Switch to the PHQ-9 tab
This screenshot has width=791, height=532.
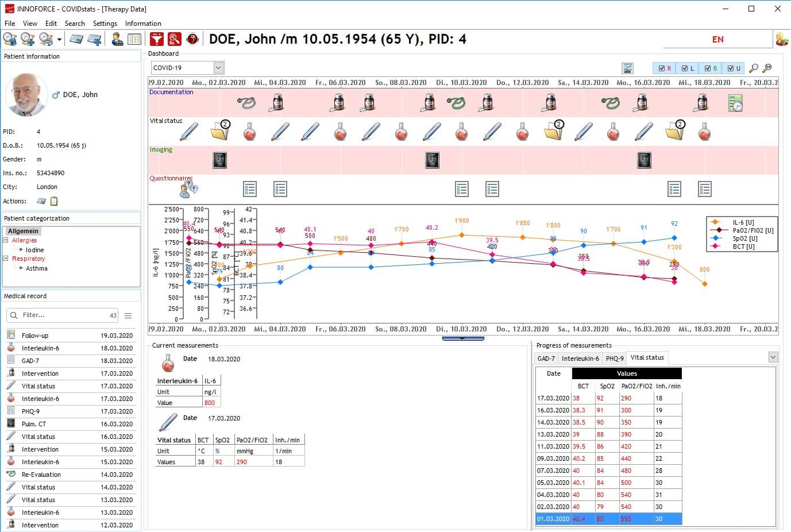pyautogui.click(x=614, y=358)
